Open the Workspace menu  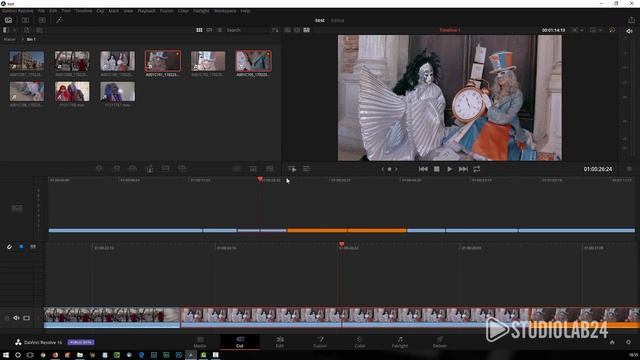click(x=225, y=11)
